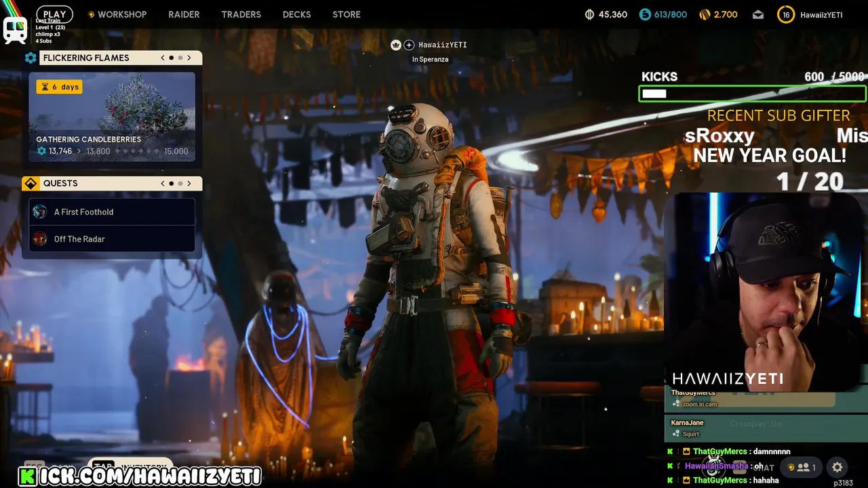Click the A First Foothold quest portrait
Screen dimensions: 868x488
coord(40,211)
